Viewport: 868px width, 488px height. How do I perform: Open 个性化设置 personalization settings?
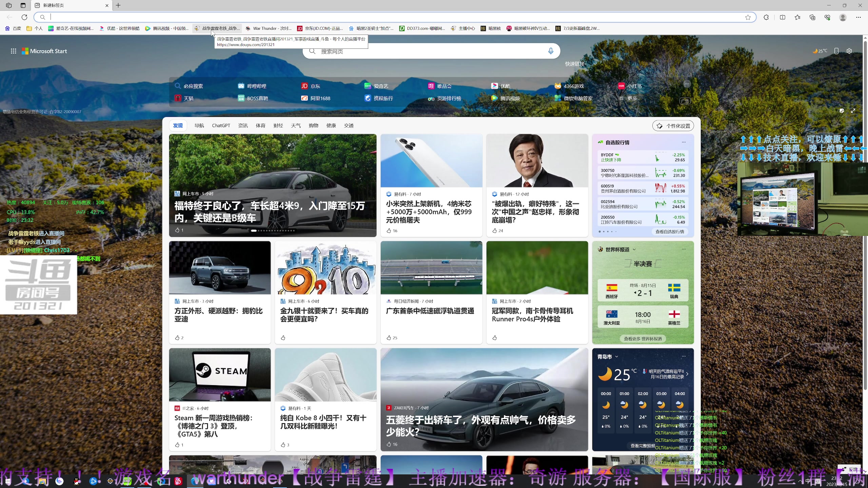tap(673, 125)
